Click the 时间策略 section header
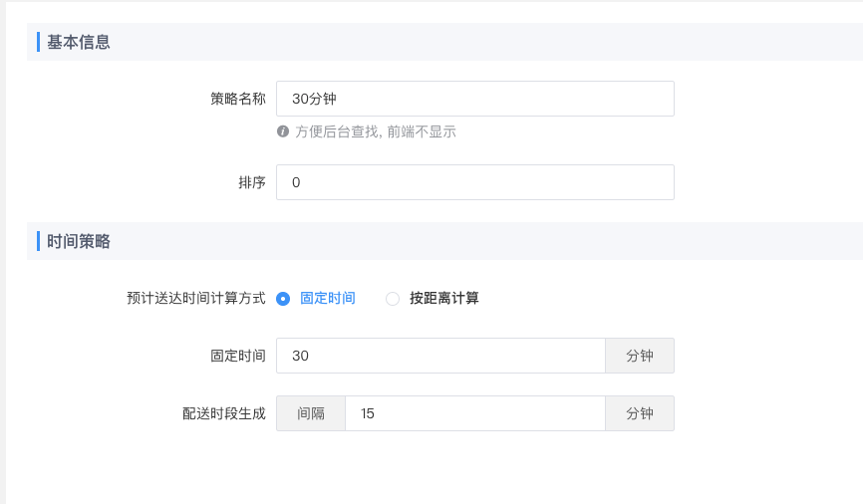Viewport: 863px width, 504px height. click(x=79, y=241)
